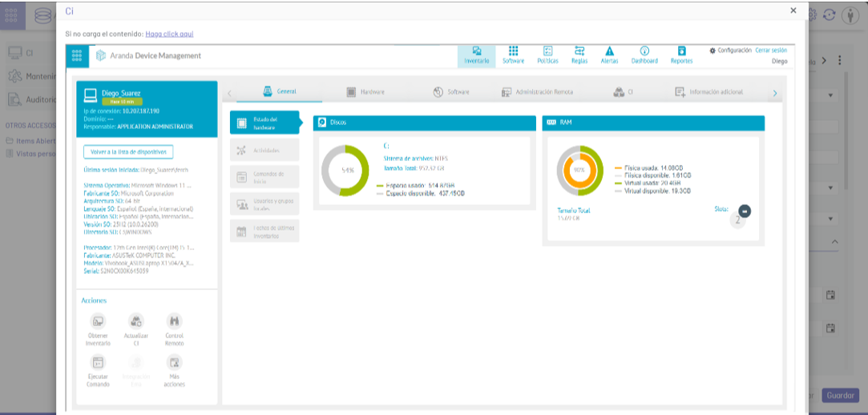Click the Actualizar CI action icon

136,322
